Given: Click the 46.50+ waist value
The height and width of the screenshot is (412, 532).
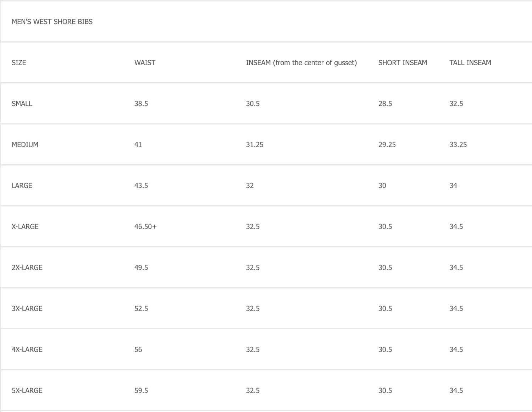Looking at the screenshot, I should [x=145, y=227].
